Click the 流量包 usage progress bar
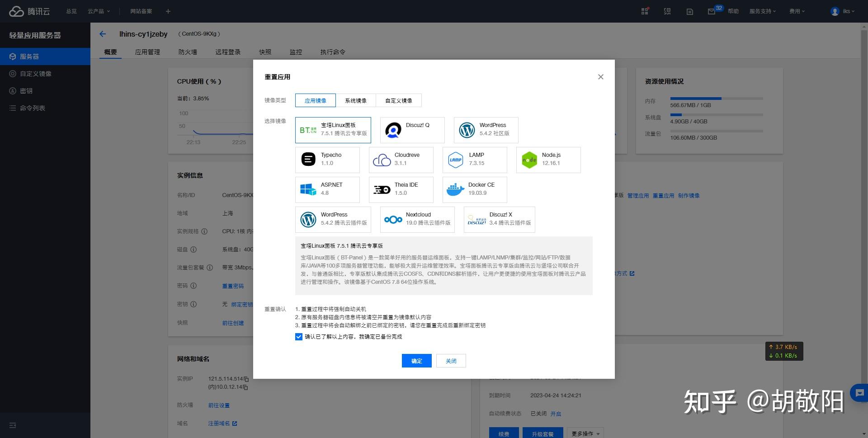Image resolution: width=868 pixels, height=438 pixels. pyautogui.click(x=717, y=131)
